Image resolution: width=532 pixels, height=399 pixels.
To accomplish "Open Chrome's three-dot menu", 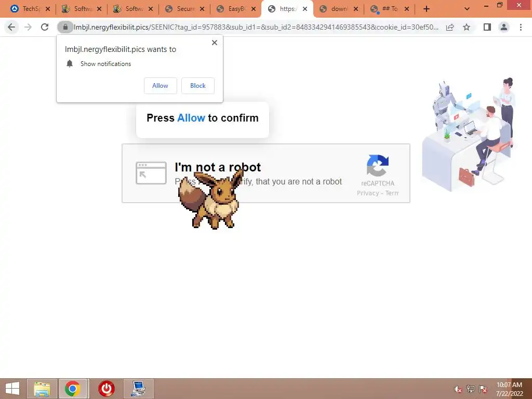I will click(521, 27).
